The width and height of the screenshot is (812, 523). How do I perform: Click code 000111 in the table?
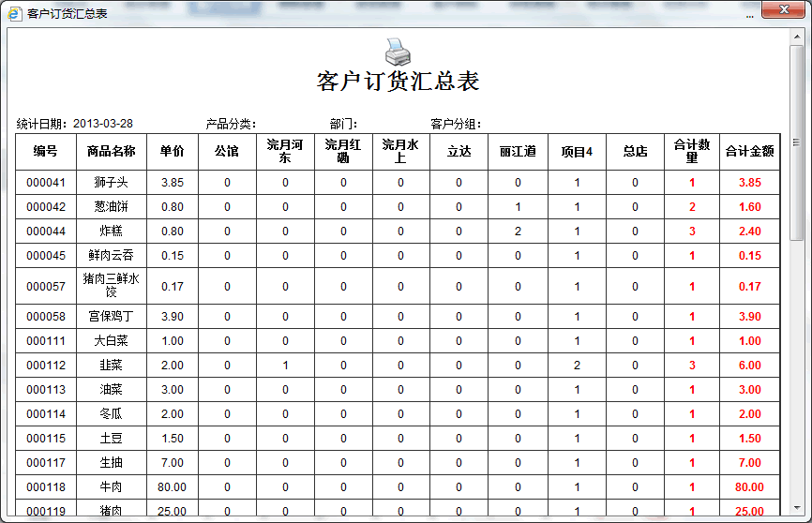click(46, 341)
